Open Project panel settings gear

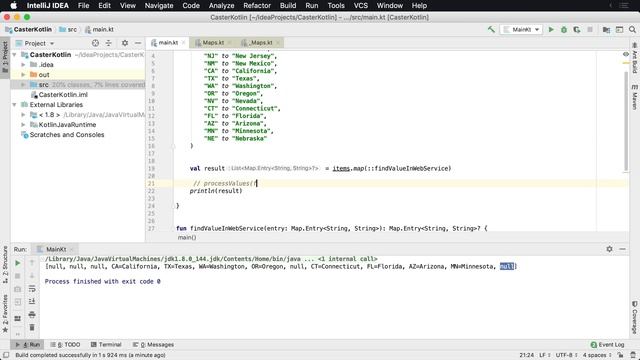point(125,43)
